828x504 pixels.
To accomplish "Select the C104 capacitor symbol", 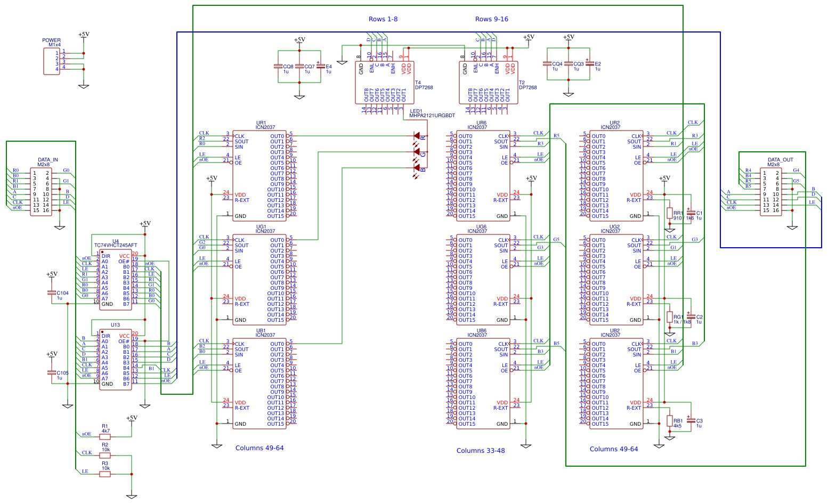I will coord(52,293).
